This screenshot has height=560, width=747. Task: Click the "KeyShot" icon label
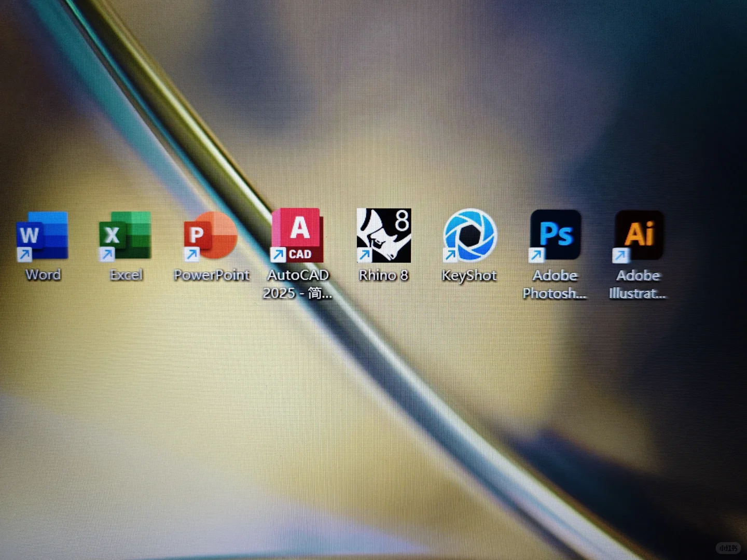pyautogui.click(x=469, y=276)
